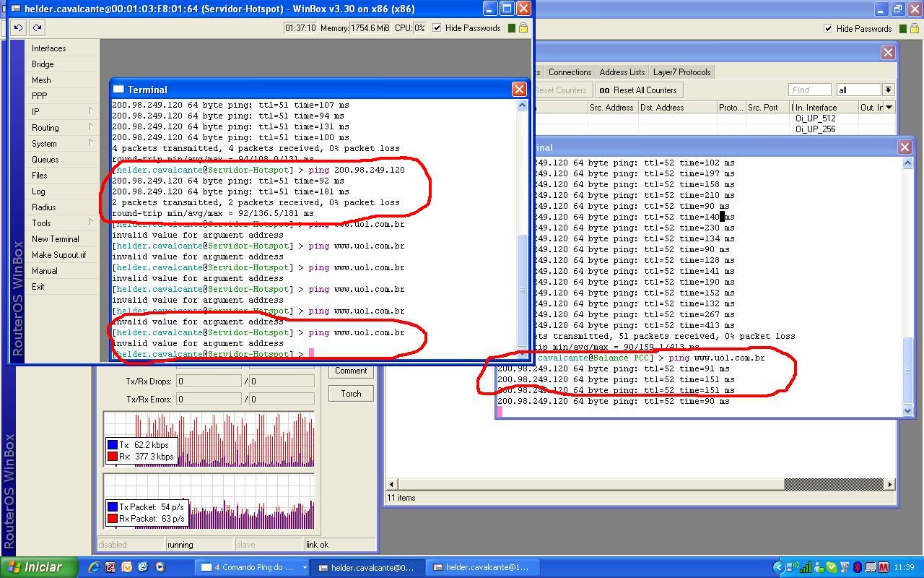This screenshot has height=578, width=924.
Task: Toggle Hide Passwords in background WinBox window
Action: coord(828,29)
